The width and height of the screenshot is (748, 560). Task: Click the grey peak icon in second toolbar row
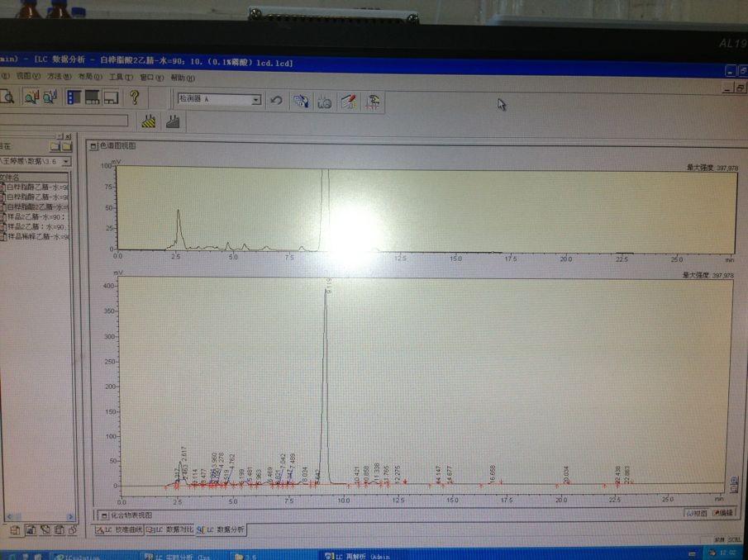(173, 122)
